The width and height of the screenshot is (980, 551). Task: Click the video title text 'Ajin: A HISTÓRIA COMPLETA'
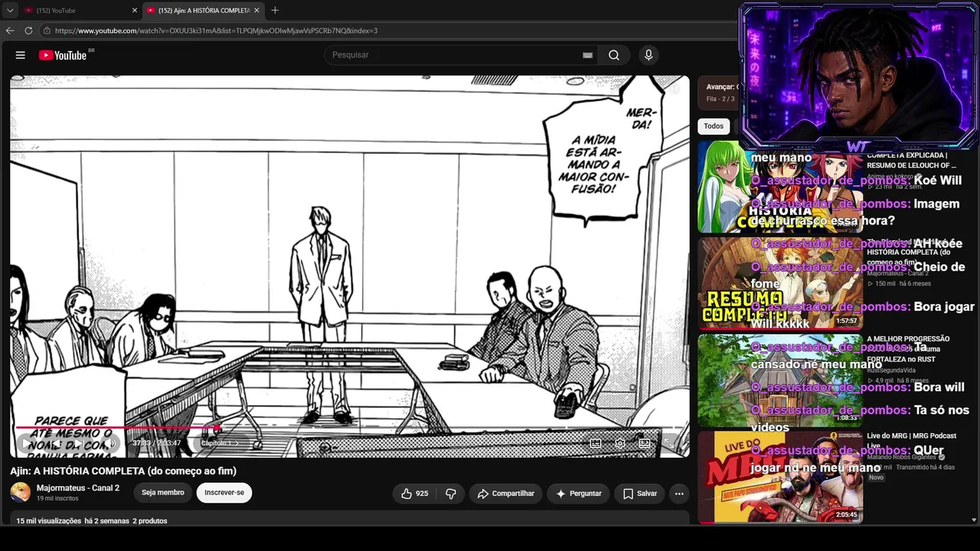[123, 471]
